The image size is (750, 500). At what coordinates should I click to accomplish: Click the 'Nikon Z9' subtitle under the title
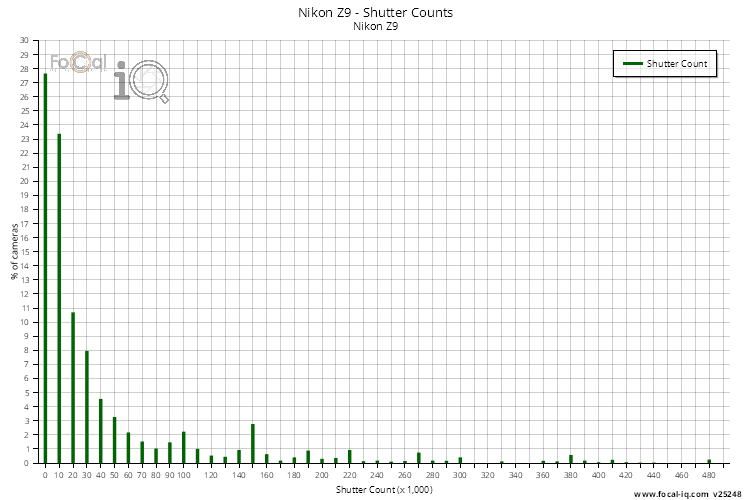(375, 26)
